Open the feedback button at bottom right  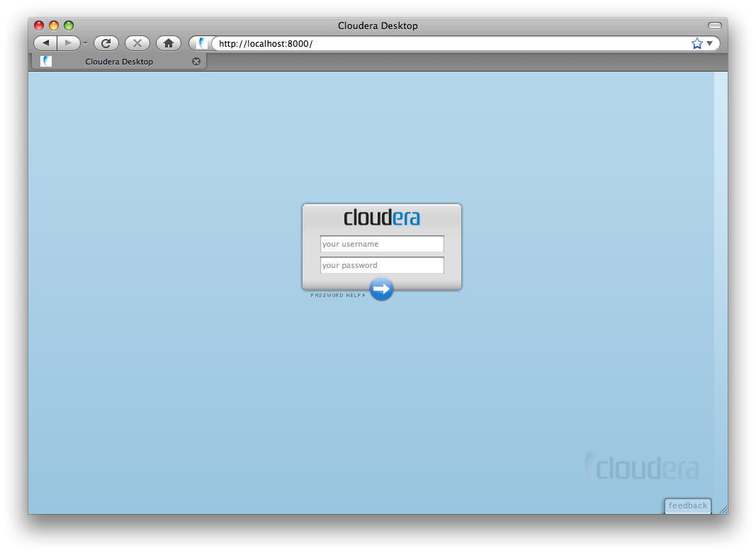[687, 505]
